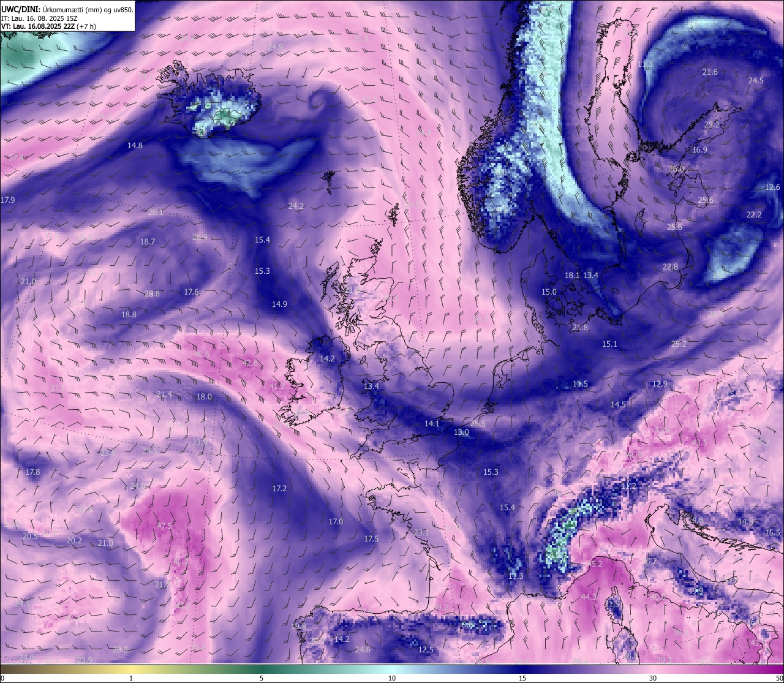Click the map value '17.6'
Image resolution: width=784 pixels, height=683 pixels.
[x=192, y=292]
